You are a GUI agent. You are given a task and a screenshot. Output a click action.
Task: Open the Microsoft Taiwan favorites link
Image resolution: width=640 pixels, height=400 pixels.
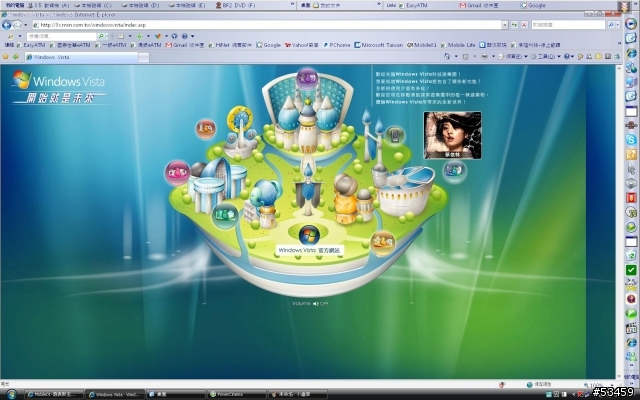click(x=379, y=45)
